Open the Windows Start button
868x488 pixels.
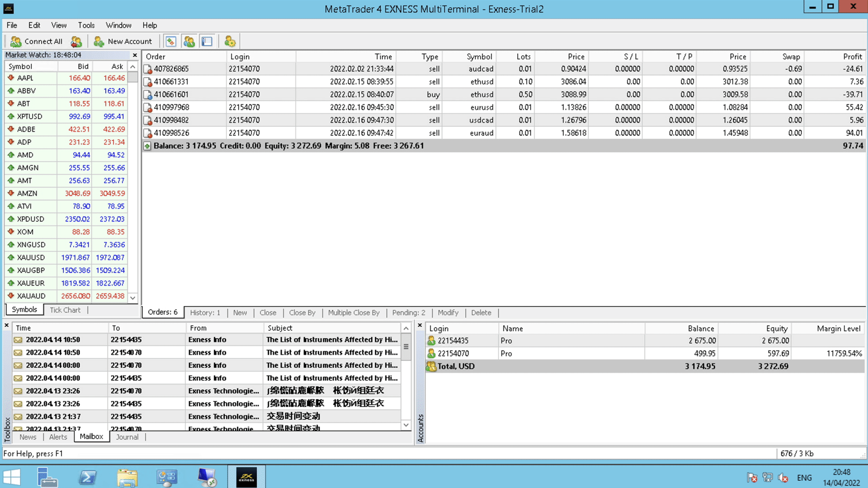pos(12,478)
